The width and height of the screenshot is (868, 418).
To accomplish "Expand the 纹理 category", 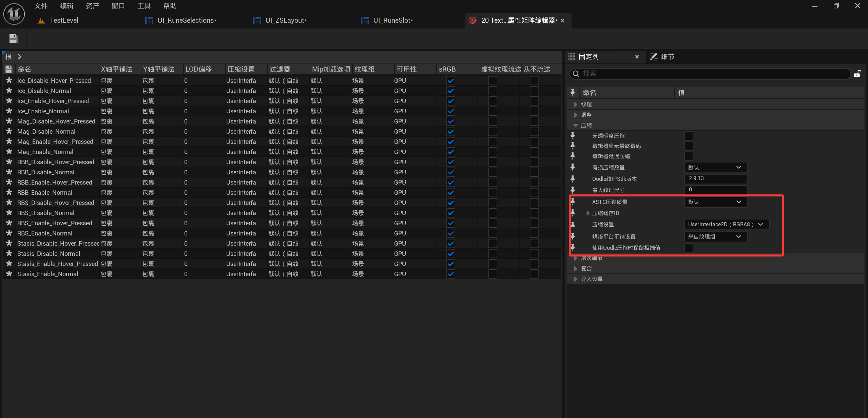I will [576, 104].
